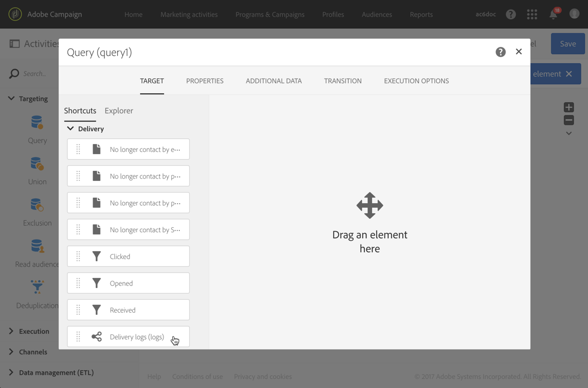Click the chevron below zoom controls
The width and height of the screenshot is (588, 388).
coord(568,133)
